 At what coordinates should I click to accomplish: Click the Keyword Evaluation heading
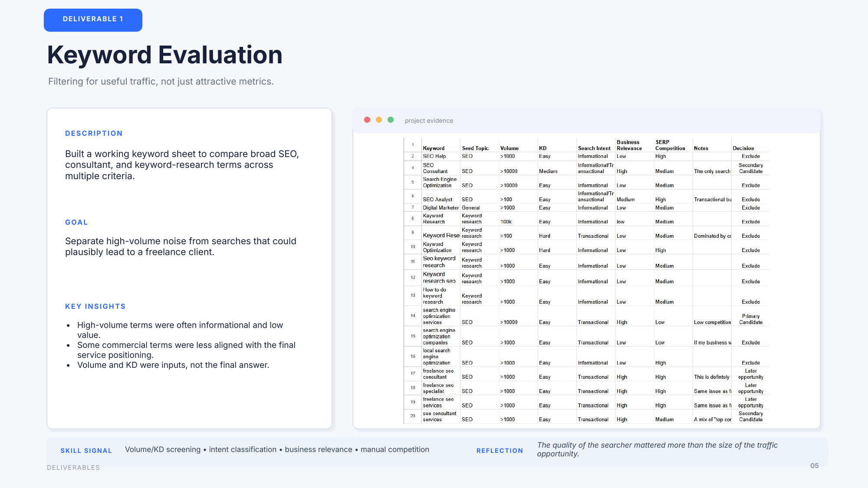(164, 55)
